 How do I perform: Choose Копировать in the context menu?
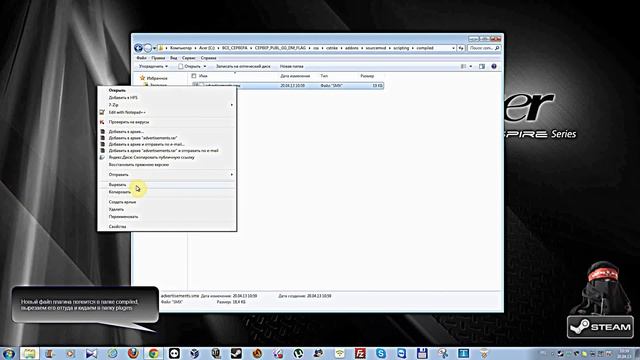119,192
